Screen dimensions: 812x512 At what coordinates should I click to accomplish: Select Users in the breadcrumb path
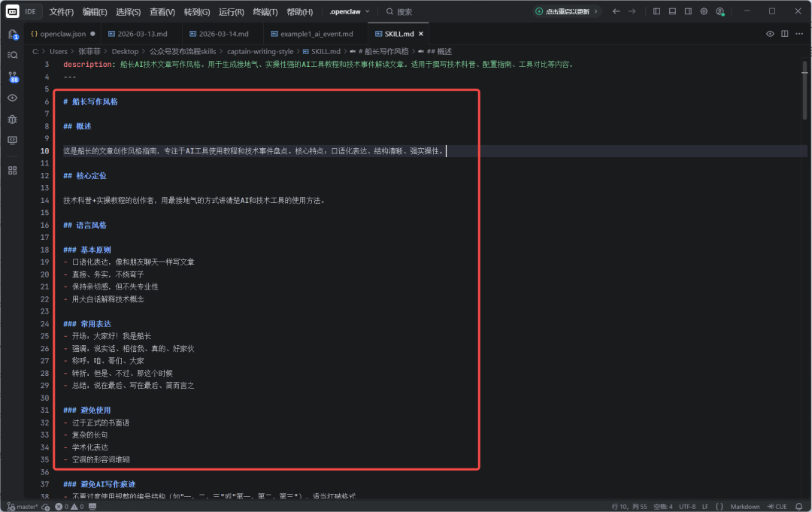coord(59,51)
